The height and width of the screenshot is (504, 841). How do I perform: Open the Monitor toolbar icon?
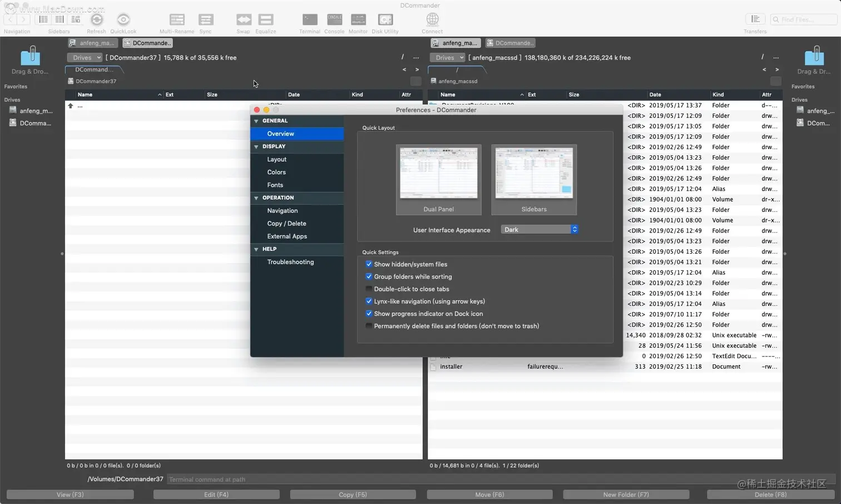(358, 19)
